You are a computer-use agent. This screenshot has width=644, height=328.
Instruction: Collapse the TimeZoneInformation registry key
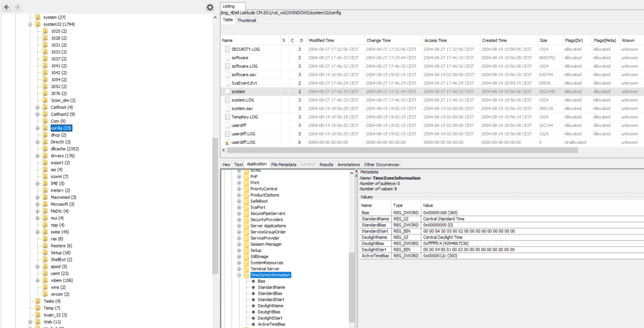(239, 275)
